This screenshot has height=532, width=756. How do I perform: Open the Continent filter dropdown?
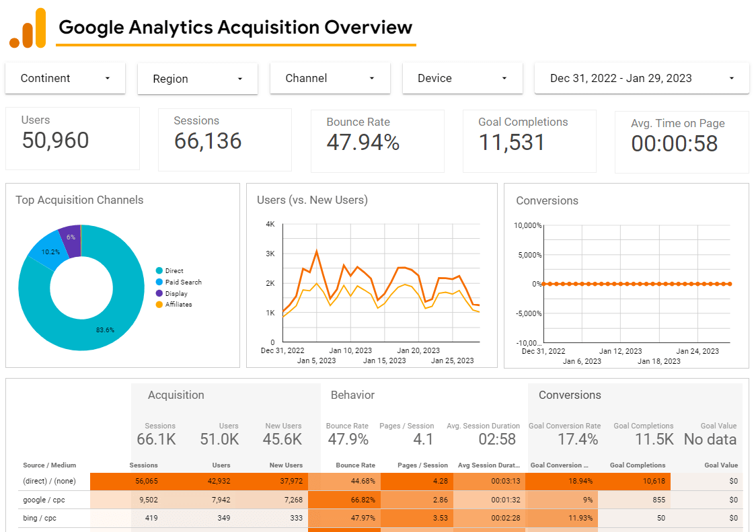click(65, 78)
